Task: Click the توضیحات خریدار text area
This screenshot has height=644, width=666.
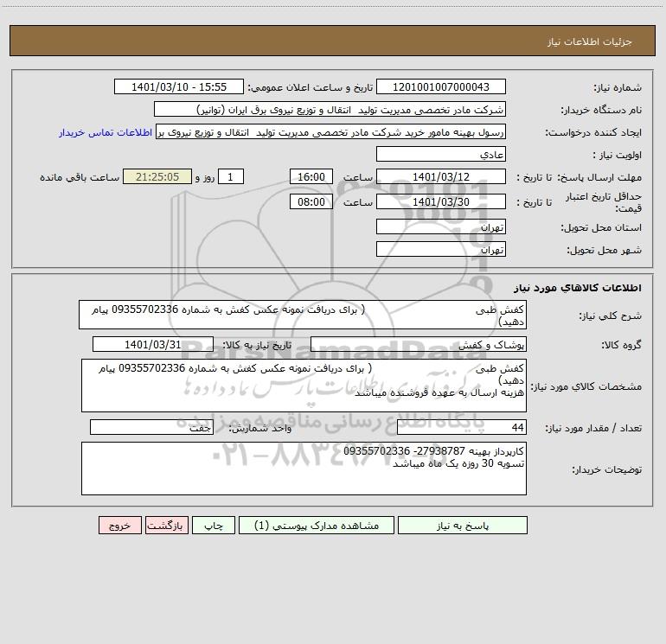Action: pos(304,469)
